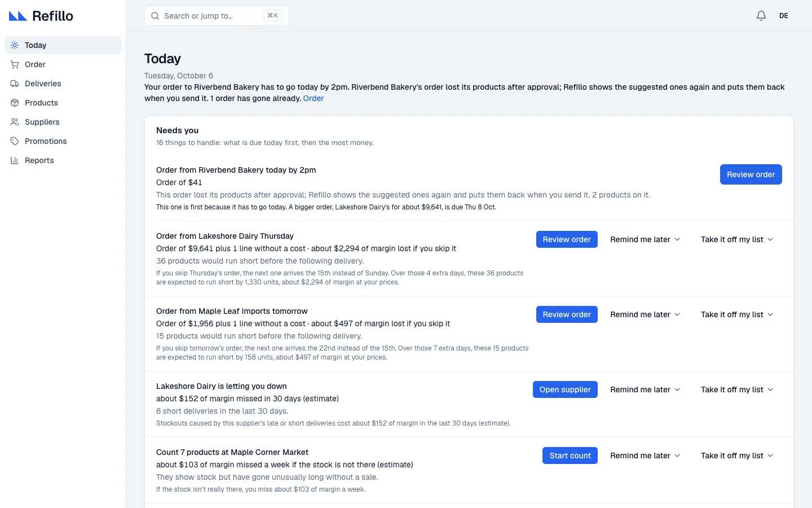Open the Promotions label

pyautogui.click(x=46, y=141)
